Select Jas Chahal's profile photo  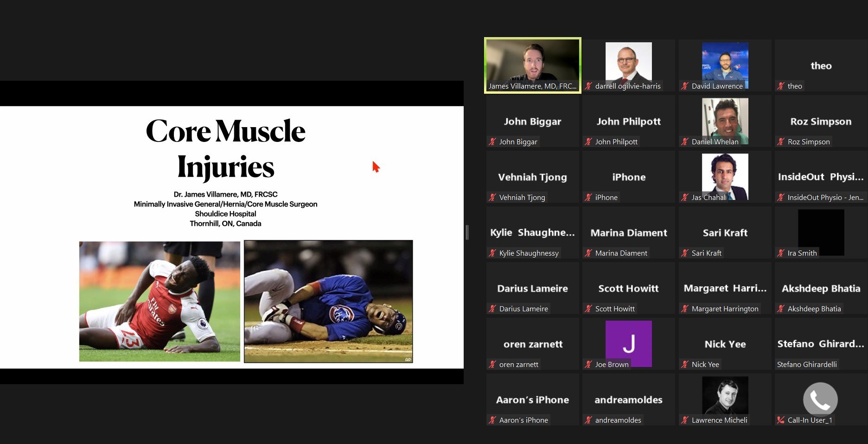tap(725, 175)
